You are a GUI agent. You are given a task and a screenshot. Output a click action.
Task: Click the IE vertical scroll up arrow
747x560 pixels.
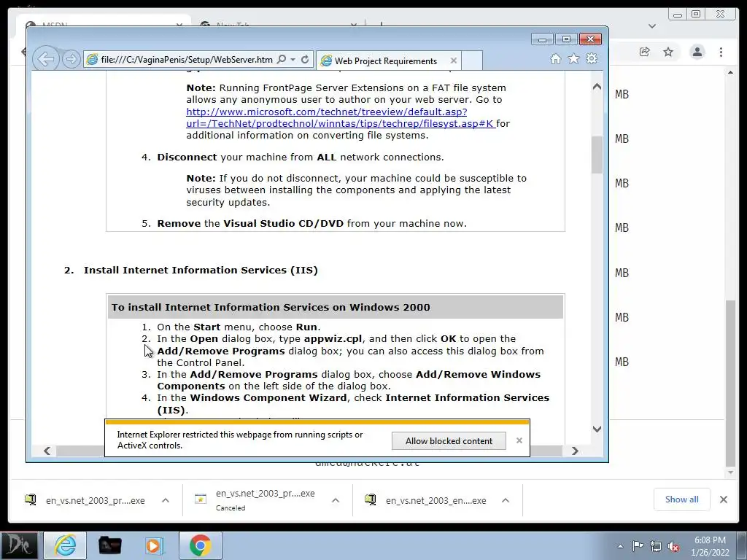(597, 87)
